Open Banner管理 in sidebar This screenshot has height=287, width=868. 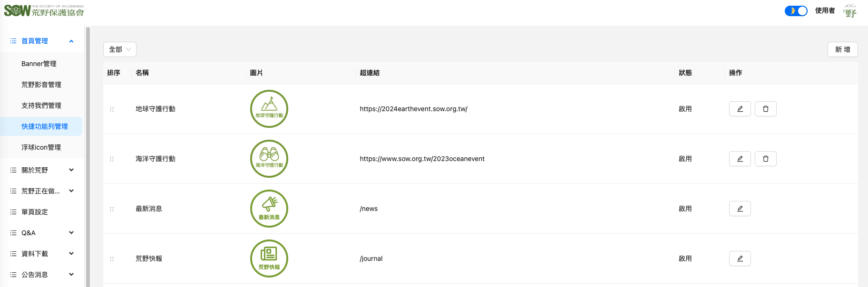(x=39, y=64)
